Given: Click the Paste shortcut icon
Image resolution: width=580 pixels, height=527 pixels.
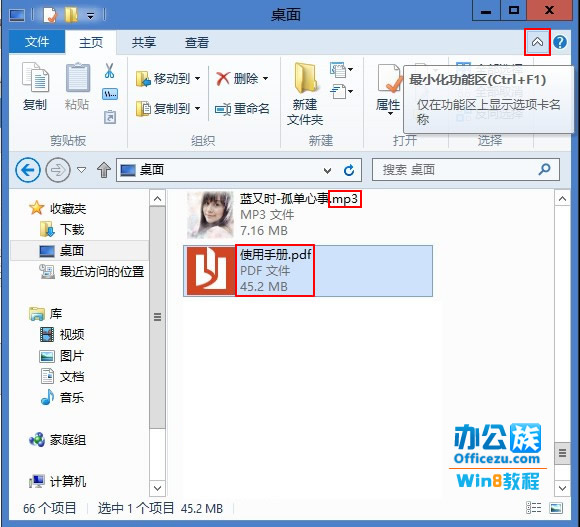Looking at the screenshot, I should pyautogui.click(x=110, y=117).
